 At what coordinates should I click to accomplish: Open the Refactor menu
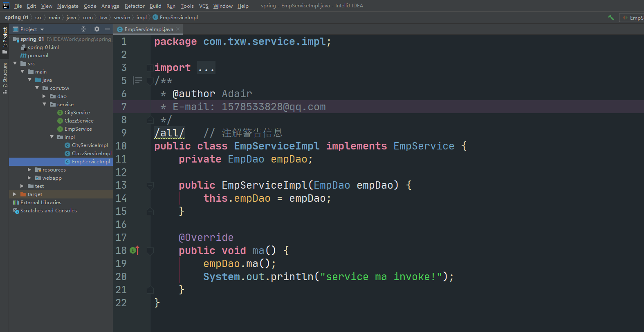tap(135, 6)
